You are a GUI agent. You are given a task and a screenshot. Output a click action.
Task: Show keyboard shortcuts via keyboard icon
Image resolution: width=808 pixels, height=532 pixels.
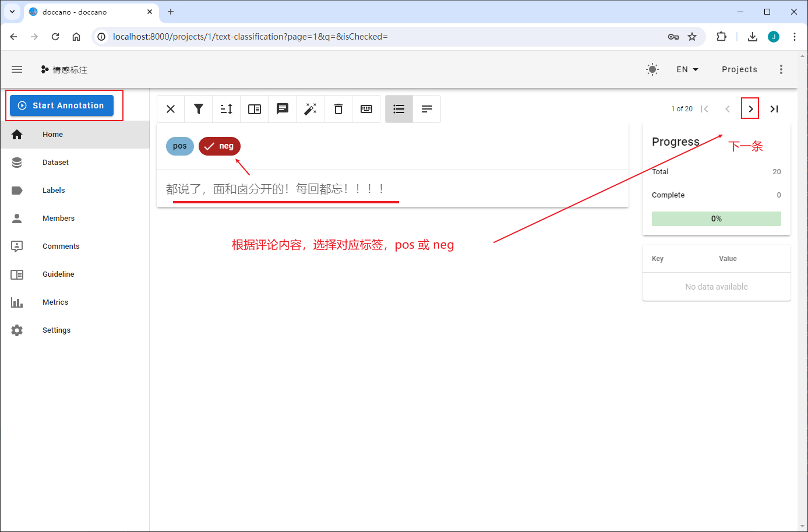click(366, 108)
